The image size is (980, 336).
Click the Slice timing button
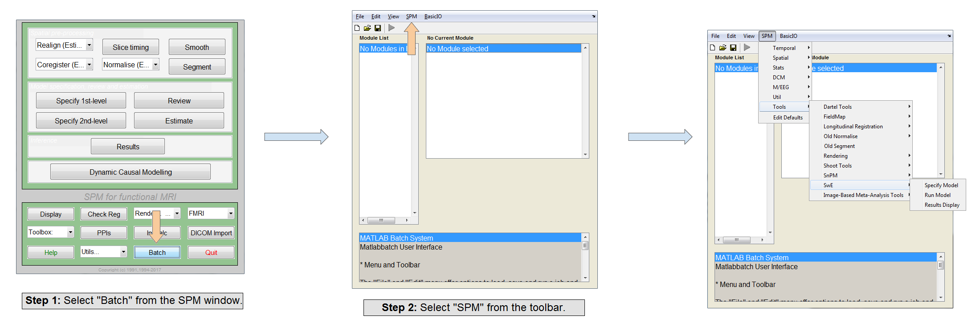[x=131, y=47]
